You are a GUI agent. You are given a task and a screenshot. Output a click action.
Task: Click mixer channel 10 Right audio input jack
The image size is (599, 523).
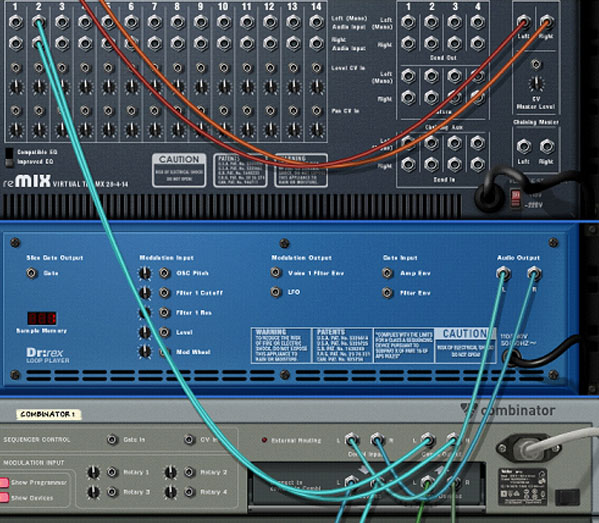224,44
